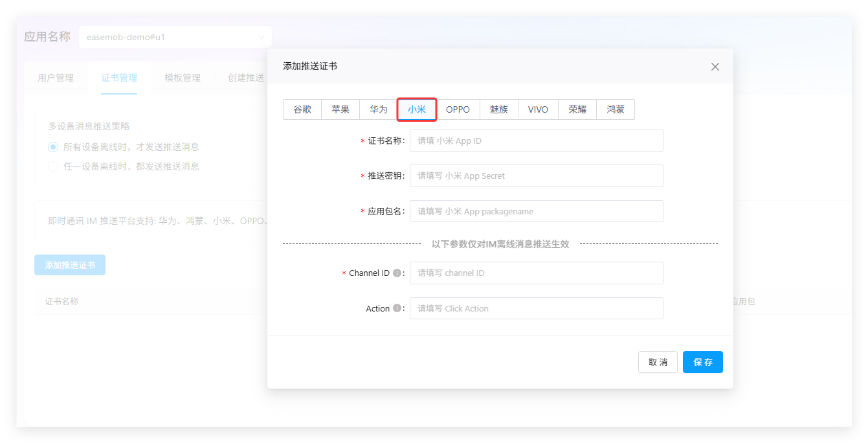The height and width of the screenshot is (443, 868).
Task: Switch to the 荣耀 tab
Action: (577, 109)
